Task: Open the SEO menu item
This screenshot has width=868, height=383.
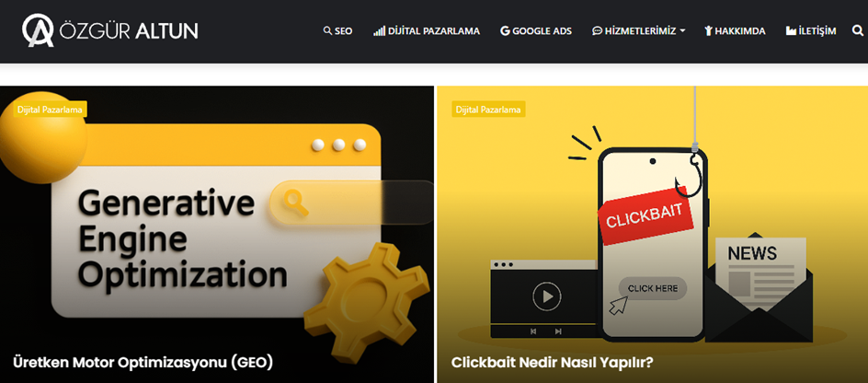Action: [x=343, y=31]
